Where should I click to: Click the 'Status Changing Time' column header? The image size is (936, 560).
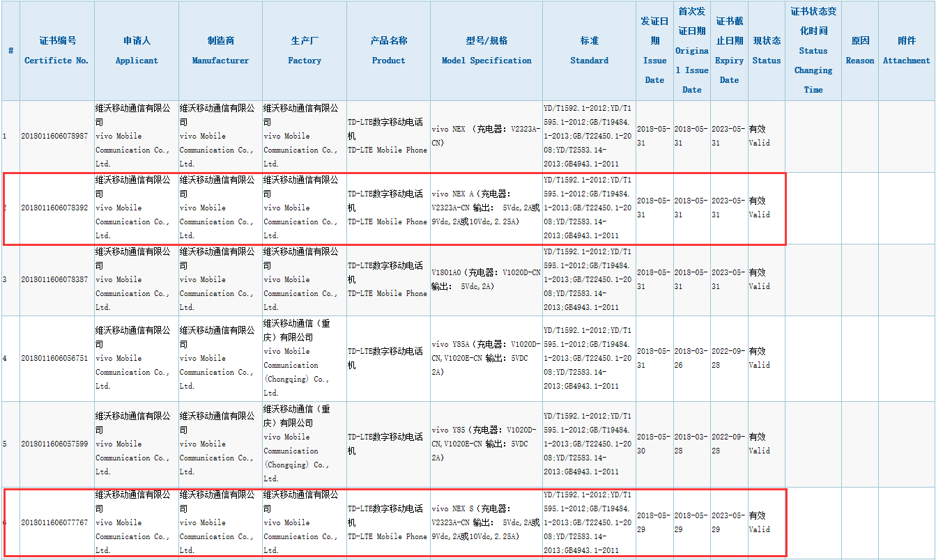pyautogui.click(x=813, y=51)
